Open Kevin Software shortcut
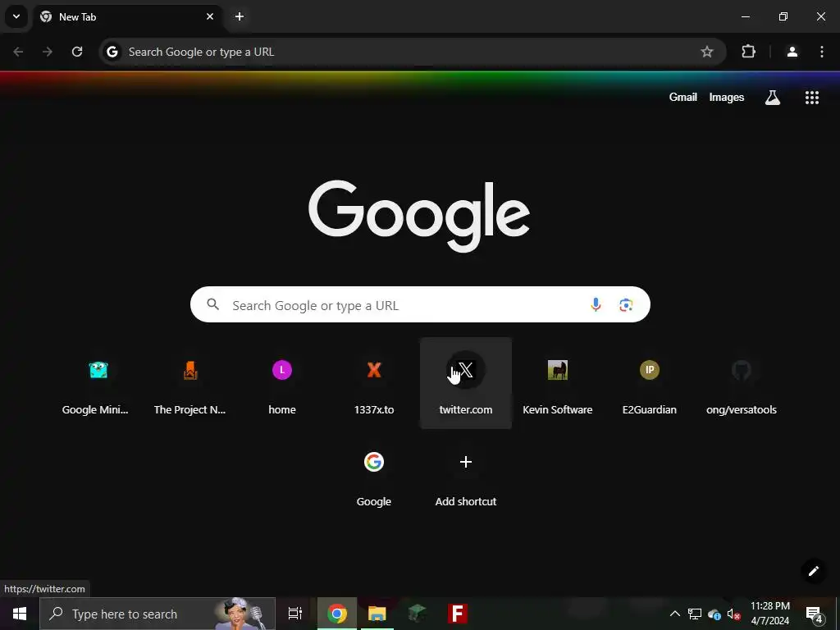The height and width of the screenshot is (630, 840). click(x=558, y=383)
